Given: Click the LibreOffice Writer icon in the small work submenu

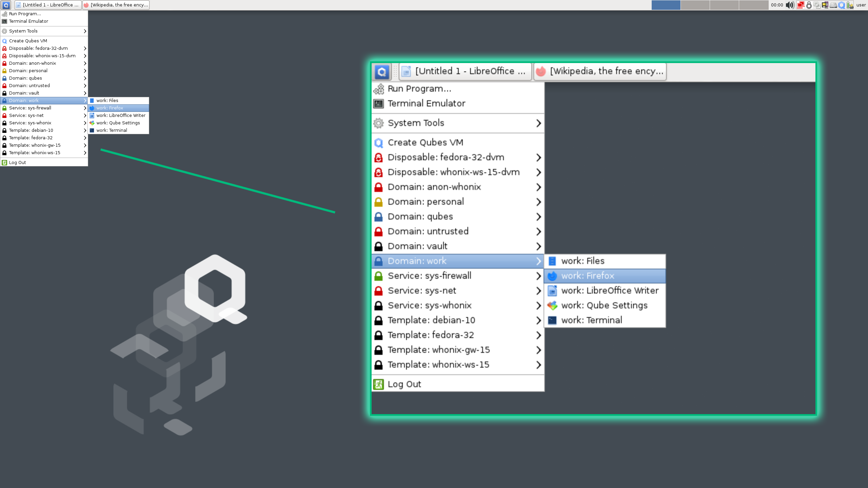Looking at the screenshot, I should coord(92,116).
